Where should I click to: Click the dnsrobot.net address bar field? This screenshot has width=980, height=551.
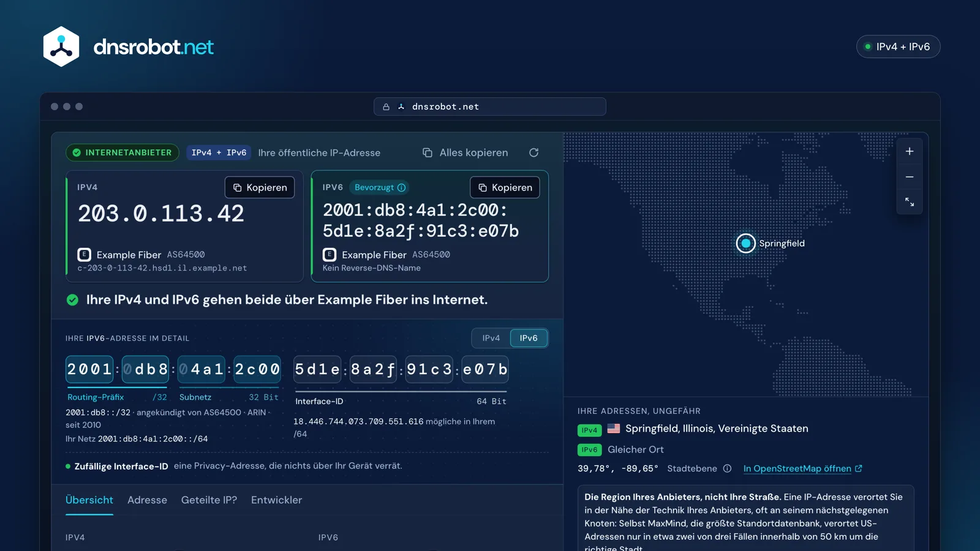[490, 107]
